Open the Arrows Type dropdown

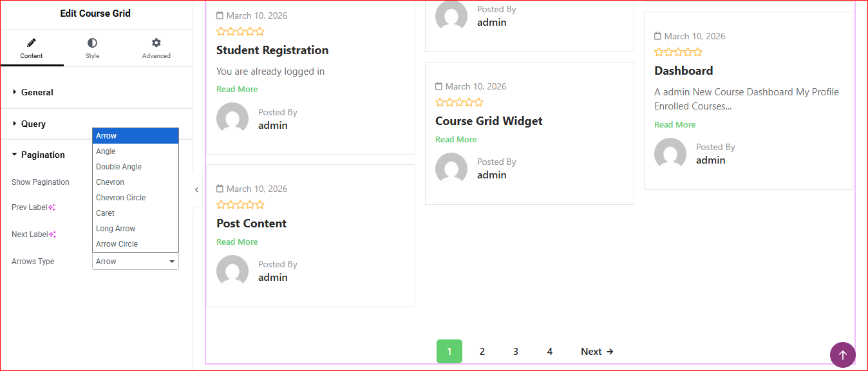[x=135, y=262]
